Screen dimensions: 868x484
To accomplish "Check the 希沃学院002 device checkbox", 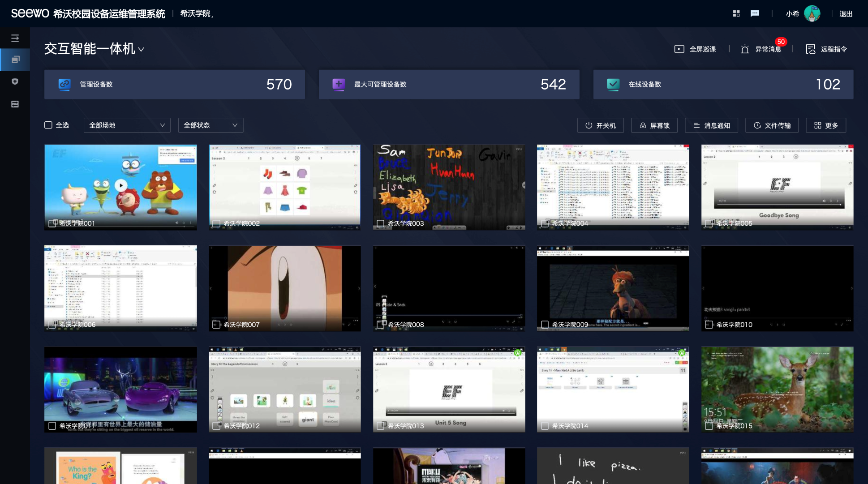I will coord(216,223).
